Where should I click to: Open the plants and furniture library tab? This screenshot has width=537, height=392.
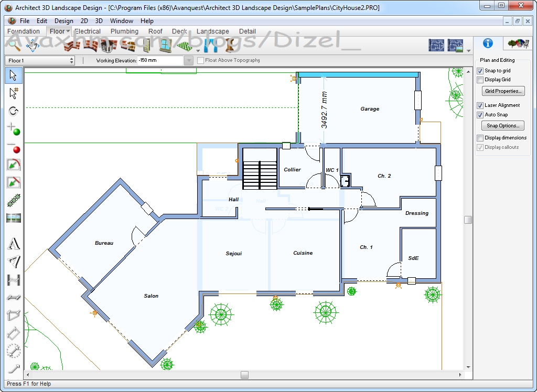518,43
